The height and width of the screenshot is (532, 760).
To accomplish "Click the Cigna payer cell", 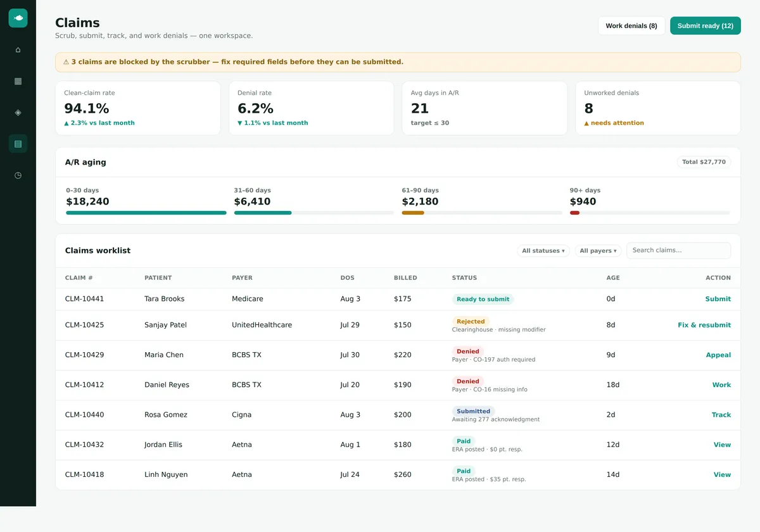I will tap(242, 415).
